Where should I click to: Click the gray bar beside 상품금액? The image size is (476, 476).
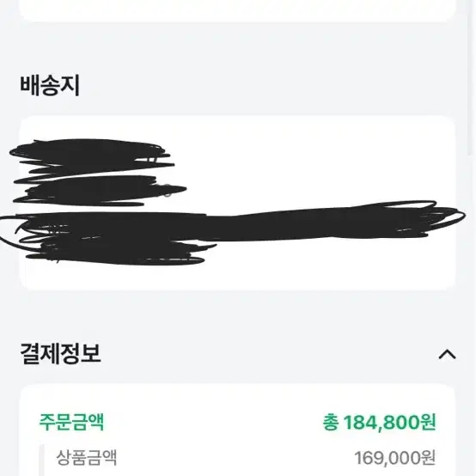(42, 460)
